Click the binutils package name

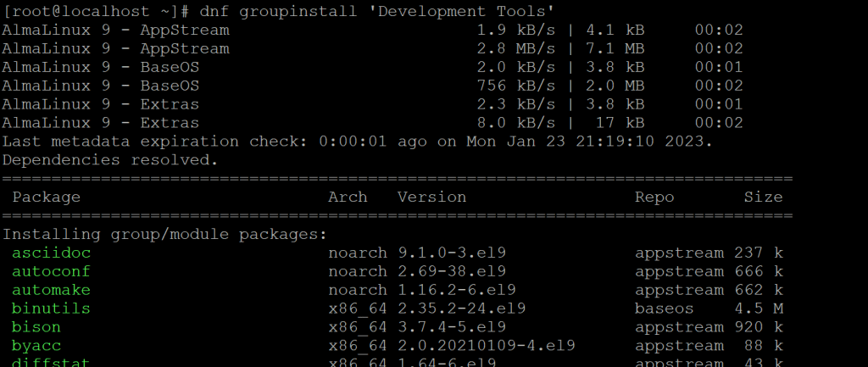51,309
